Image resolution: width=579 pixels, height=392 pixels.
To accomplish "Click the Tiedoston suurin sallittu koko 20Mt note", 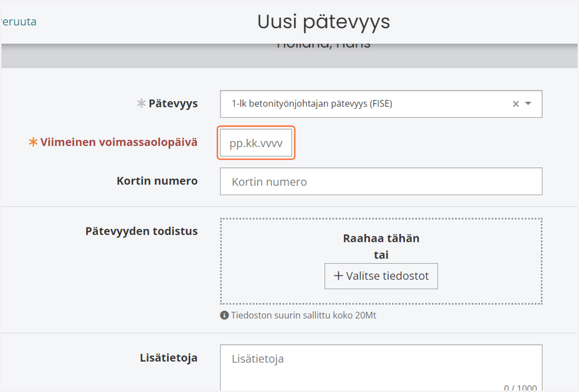I will (303, 316).
